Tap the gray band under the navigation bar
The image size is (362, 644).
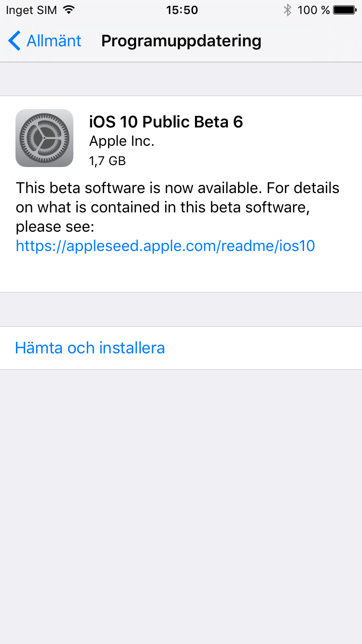click(x=181, y=79)
